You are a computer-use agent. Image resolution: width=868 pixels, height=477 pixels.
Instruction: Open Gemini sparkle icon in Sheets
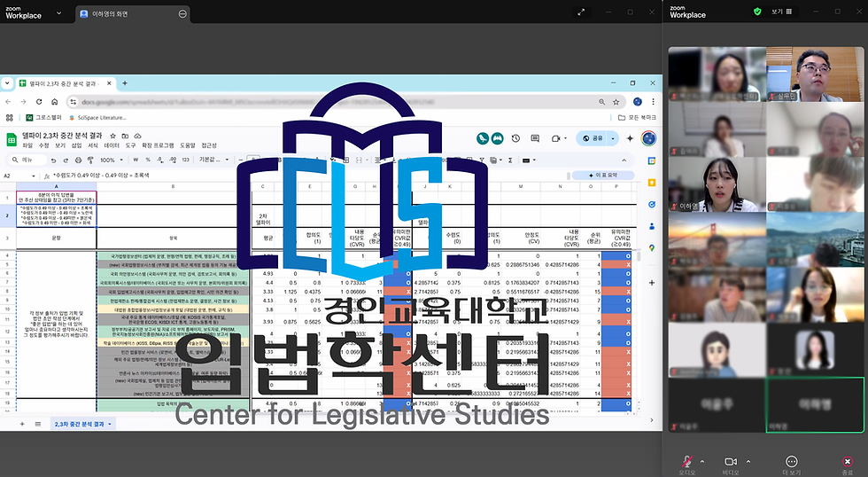(630, 138)
